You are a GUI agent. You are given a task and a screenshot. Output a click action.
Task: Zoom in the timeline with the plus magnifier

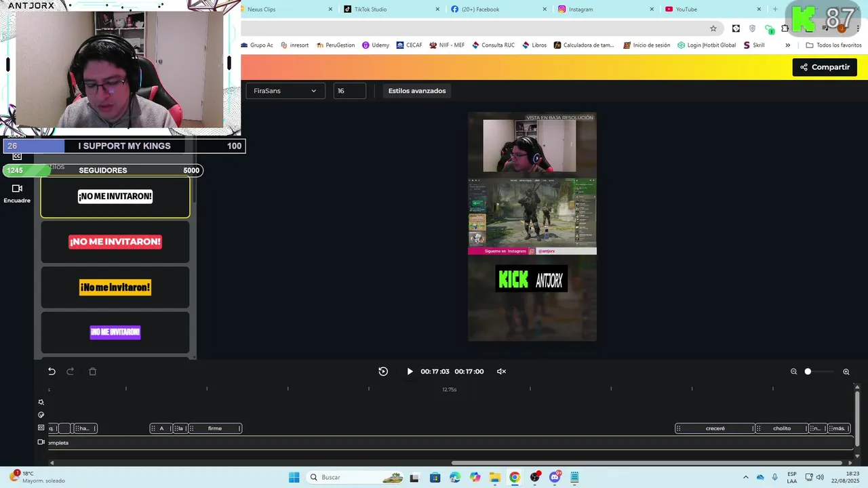[x=846, y=371]
